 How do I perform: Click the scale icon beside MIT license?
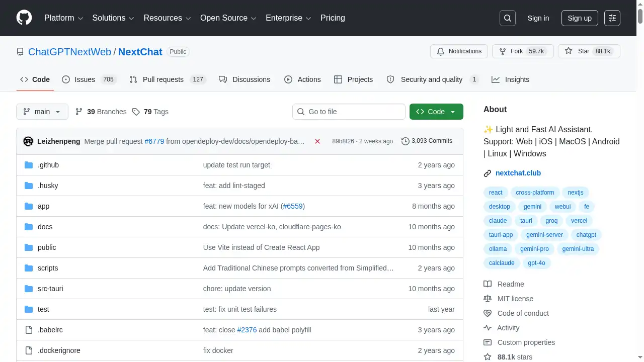tap(488, 299)
